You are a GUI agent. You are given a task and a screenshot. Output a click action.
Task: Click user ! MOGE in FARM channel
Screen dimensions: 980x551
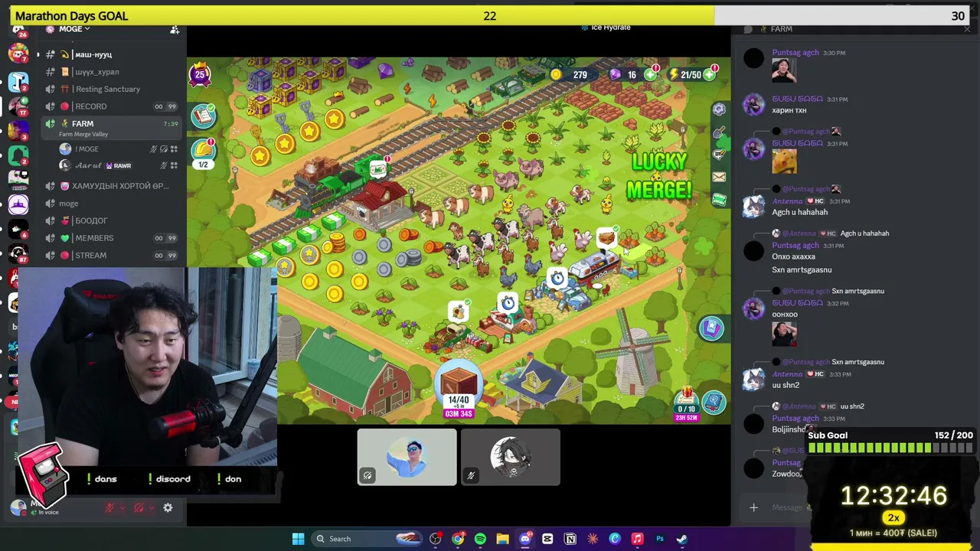tap(118, 149)
